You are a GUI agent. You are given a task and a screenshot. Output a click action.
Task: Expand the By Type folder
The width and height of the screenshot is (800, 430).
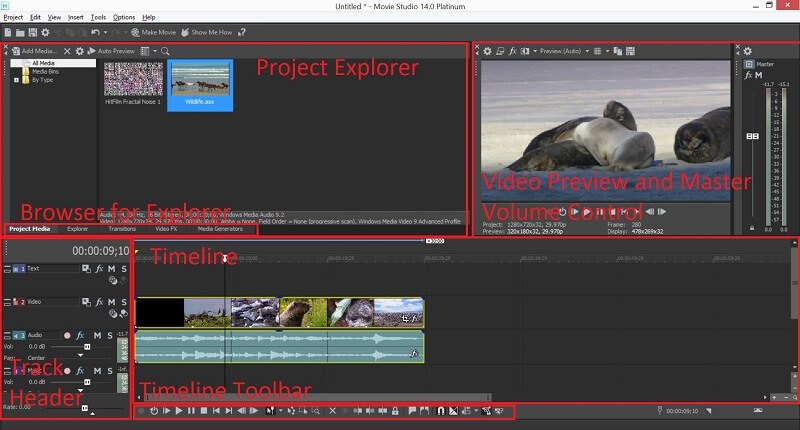click(x=16, y=80)
